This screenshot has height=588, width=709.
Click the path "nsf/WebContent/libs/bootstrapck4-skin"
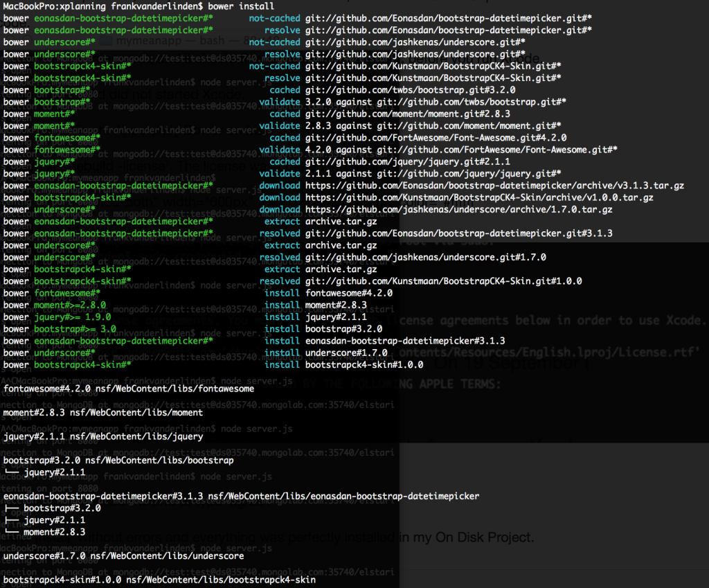(x=221, y=580)
